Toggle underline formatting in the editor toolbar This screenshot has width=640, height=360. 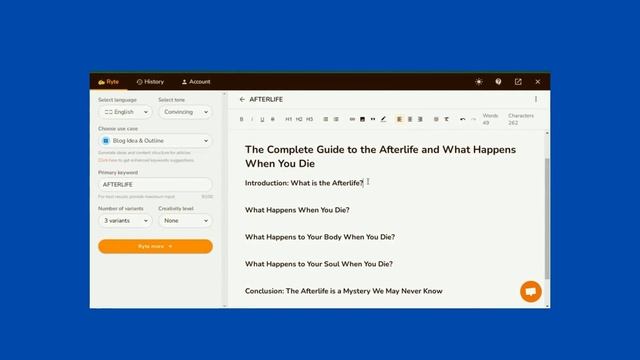click(262, 119)
